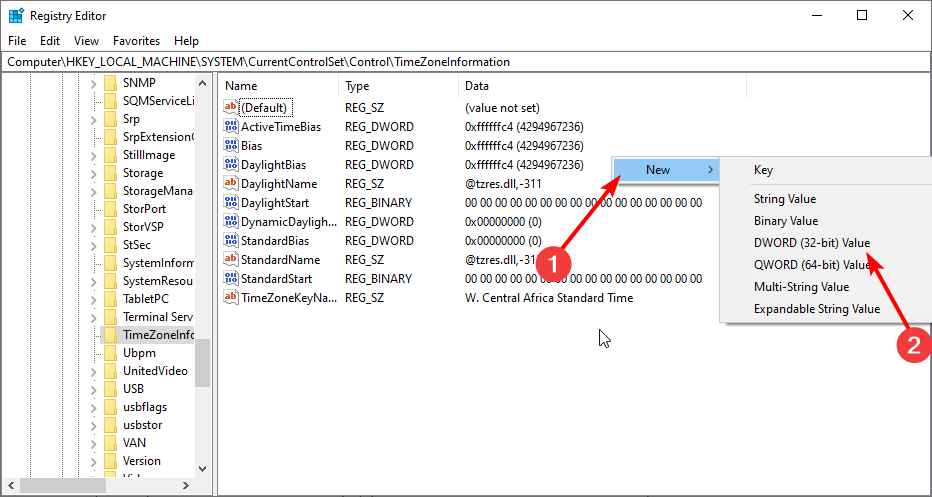The height and width of the screenshot is (497, 932).
Task: Click the Bias DWORD value icon
Action: [x=230, y=146]
